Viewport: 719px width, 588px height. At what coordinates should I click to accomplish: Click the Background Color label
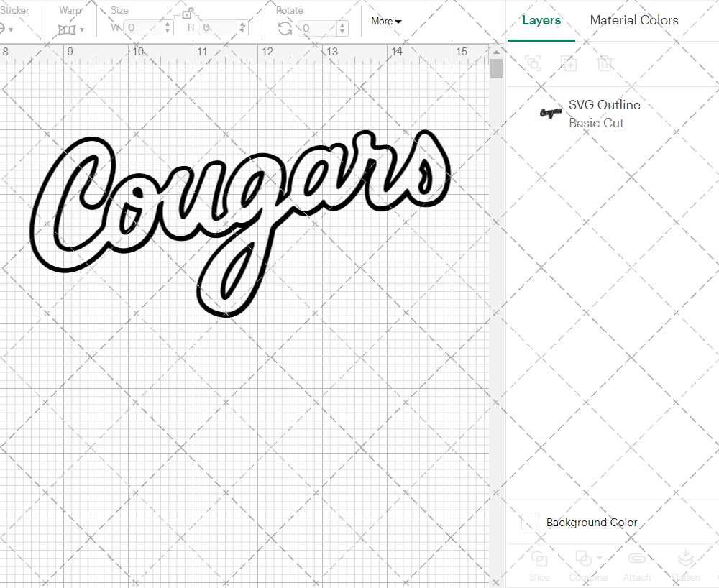pos(592,523)
